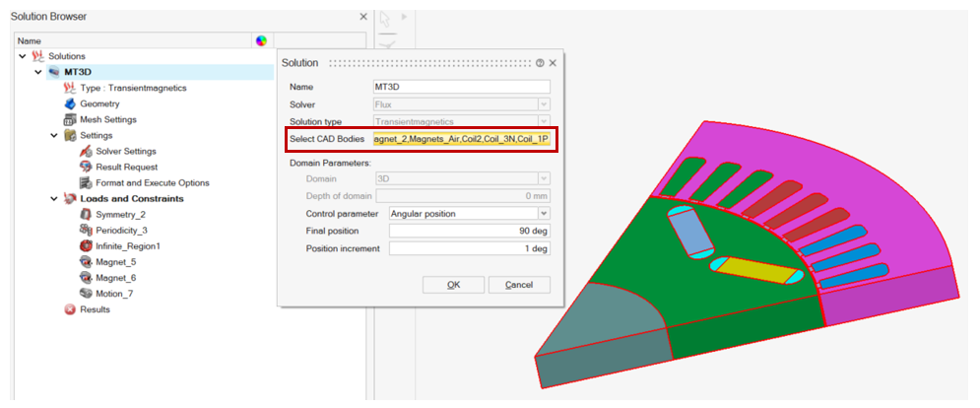Select the Magnet_5 entry

pos(115,261)
